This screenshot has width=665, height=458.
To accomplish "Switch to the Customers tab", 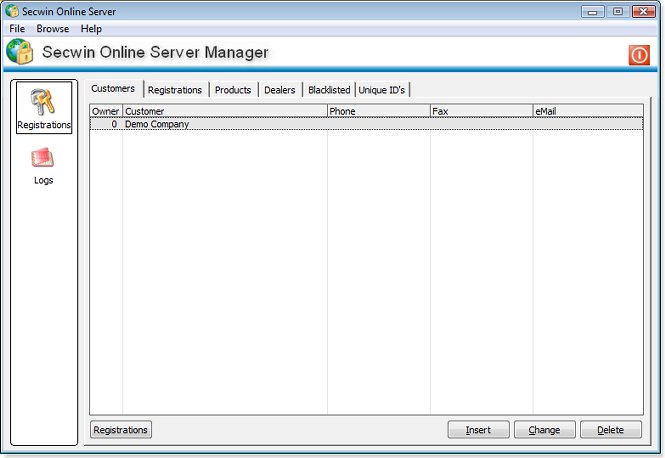I will tap(113, 89).
